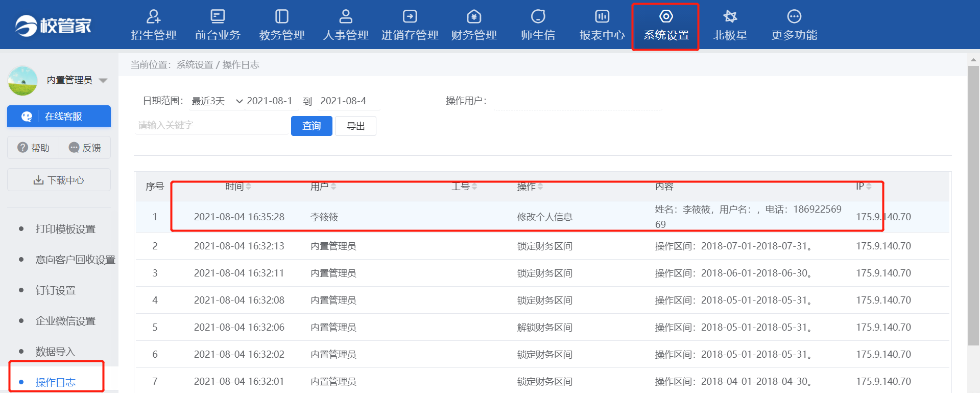This screenshot has height=393, width=980.
Task: Click timestamp 2021-08-04 16:32:08
Action: (x=239, y=300)
